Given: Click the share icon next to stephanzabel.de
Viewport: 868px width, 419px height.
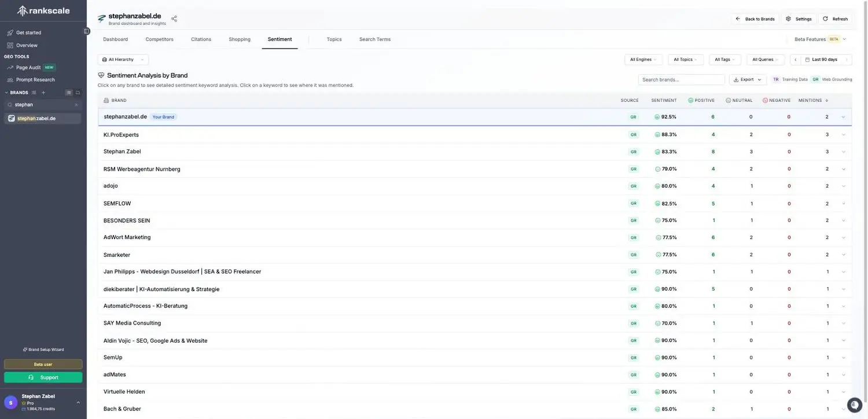Looking at the screenshot, I should coord(174,19).
